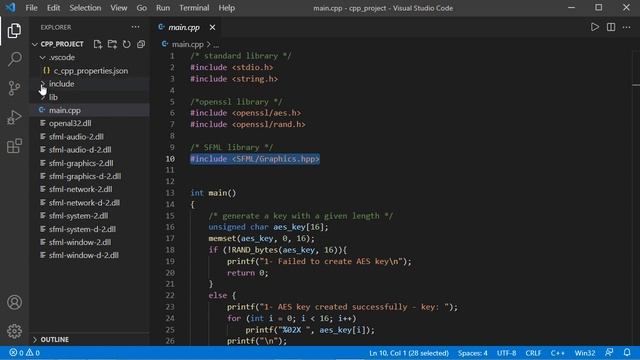The width and height of the screenshot is (640, 360).
Task: Open explorer Views and More Actions menu
Action: click(x=135, y=27)
